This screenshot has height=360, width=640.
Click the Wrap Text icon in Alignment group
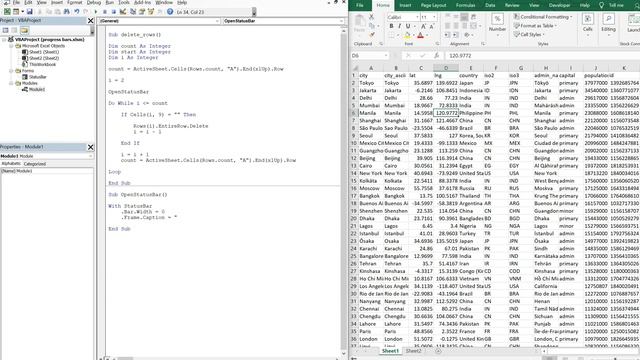[x=473, y=17]
